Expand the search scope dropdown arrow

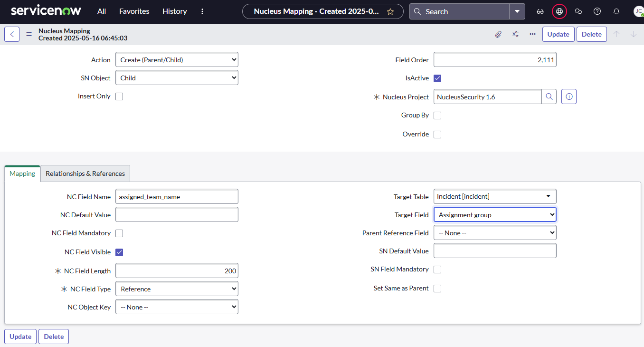[517, 11]
